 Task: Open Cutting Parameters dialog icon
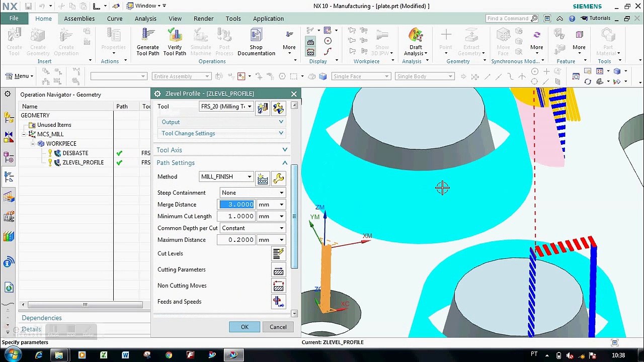coord(278,270)
